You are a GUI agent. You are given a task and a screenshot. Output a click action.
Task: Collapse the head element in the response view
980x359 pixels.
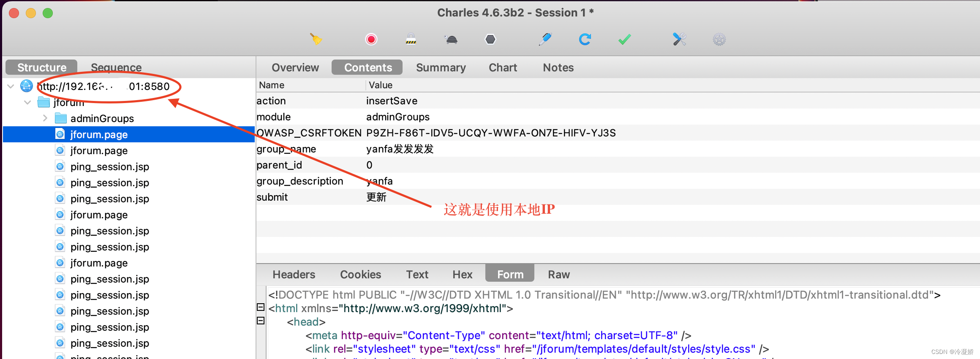click(x=261, y=321)
